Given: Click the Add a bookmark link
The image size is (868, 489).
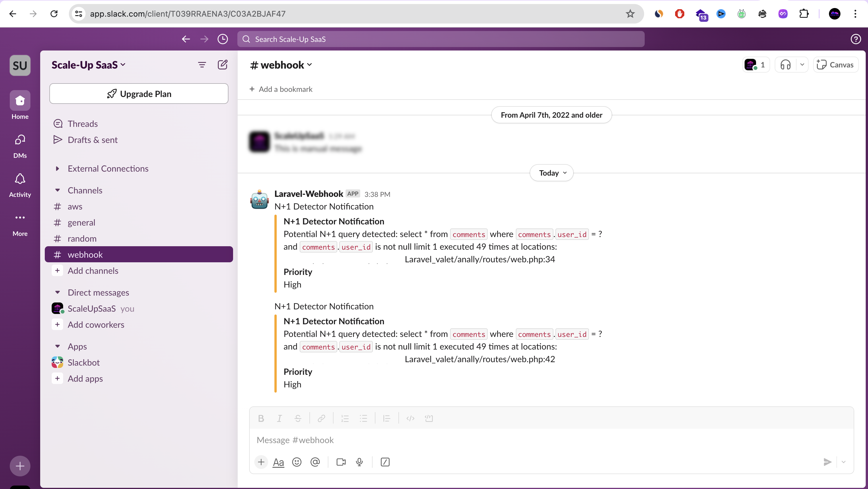Looking at the screenshot, I should coord(281,89).
